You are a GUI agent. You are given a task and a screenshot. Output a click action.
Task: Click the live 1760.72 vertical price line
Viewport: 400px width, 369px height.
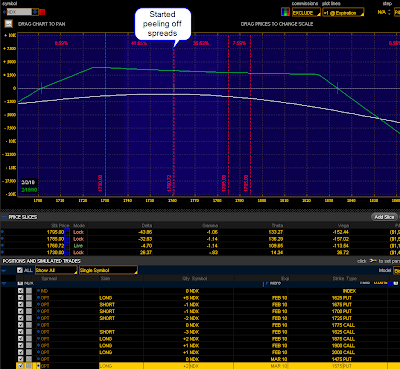173,120
